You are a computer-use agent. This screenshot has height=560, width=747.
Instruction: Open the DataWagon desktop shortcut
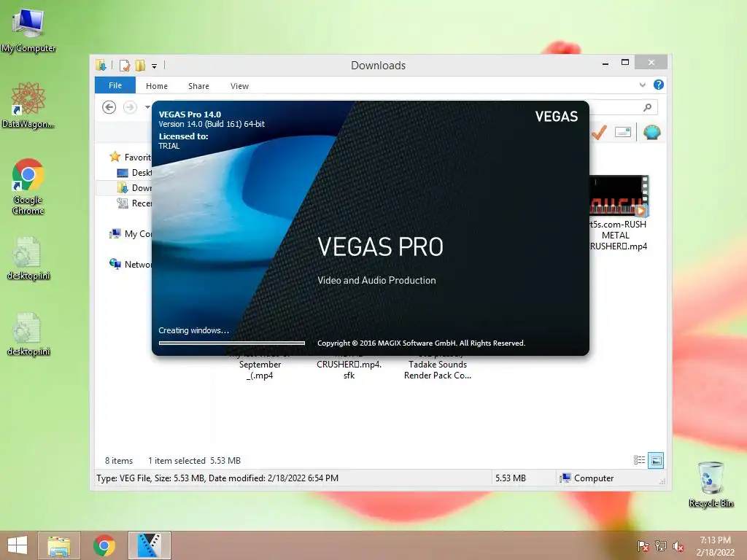coord(28,105)
